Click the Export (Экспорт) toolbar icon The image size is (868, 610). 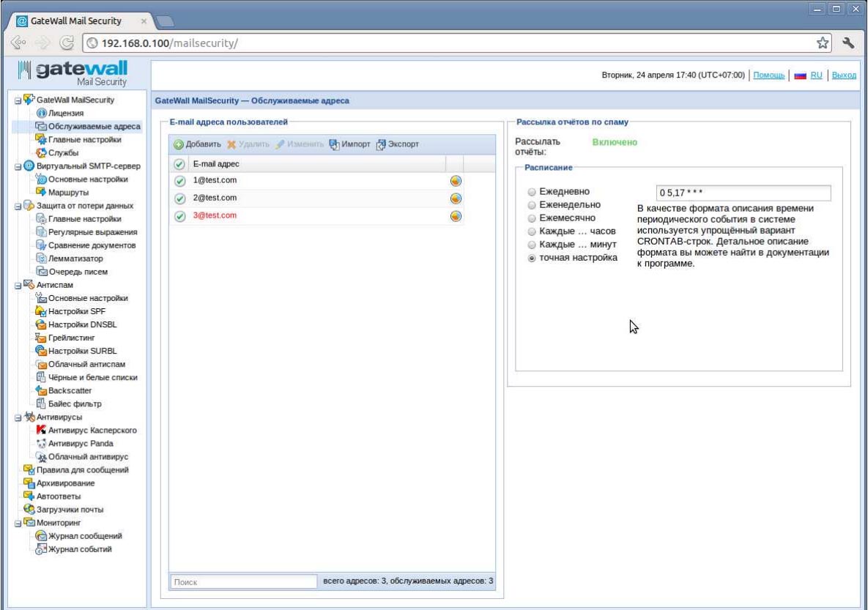point(380,144)
